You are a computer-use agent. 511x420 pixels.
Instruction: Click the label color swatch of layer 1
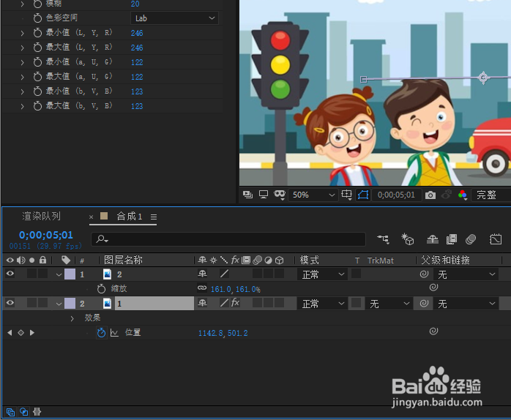(x=70, y=274)
